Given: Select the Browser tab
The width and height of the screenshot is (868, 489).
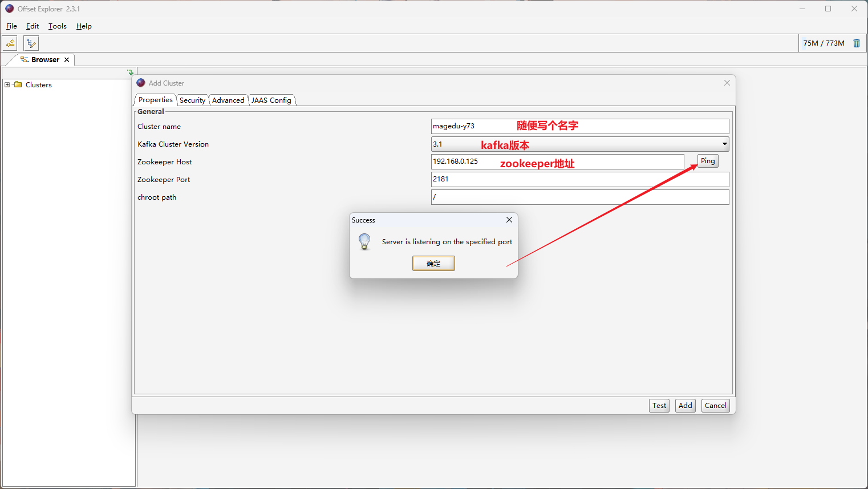Looking at the screenshot, I should 45,59.
